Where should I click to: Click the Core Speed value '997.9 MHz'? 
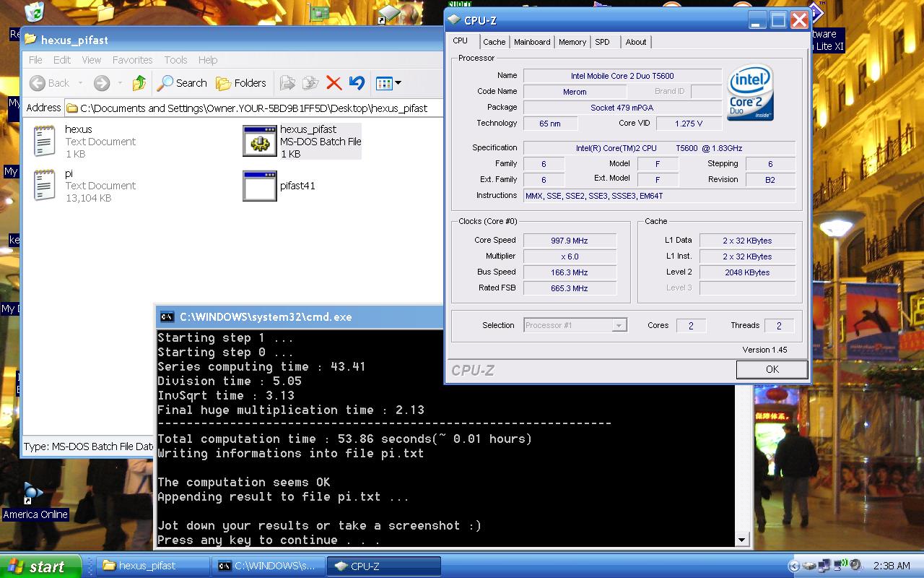pos(570,241)
